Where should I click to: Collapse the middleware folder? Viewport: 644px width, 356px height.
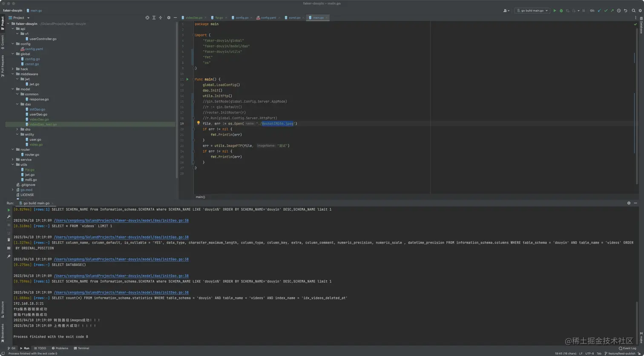13,74
